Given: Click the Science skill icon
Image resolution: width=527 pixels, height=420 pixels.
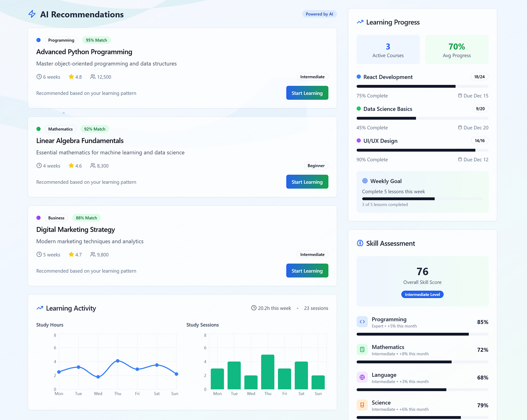Looking at the screenshot, I should (362, 405).
